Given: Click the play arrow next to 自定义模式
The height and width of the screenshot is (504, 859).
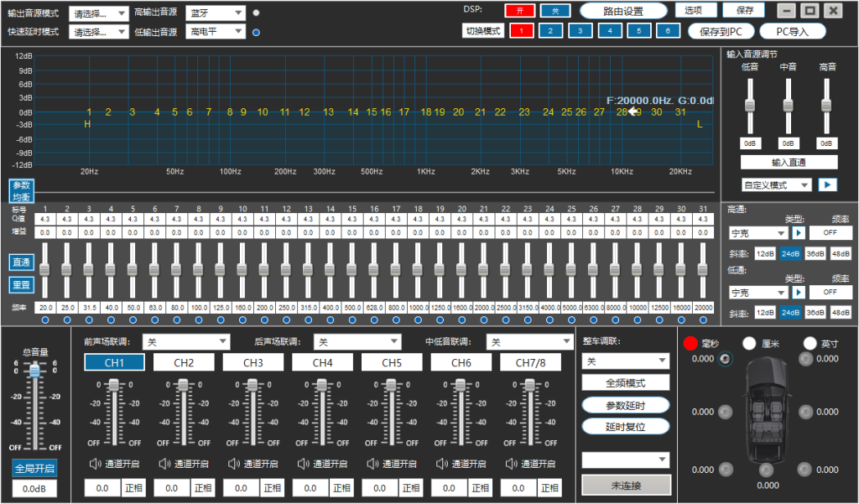Looking at the screenshot, I should tap(827, 184).
